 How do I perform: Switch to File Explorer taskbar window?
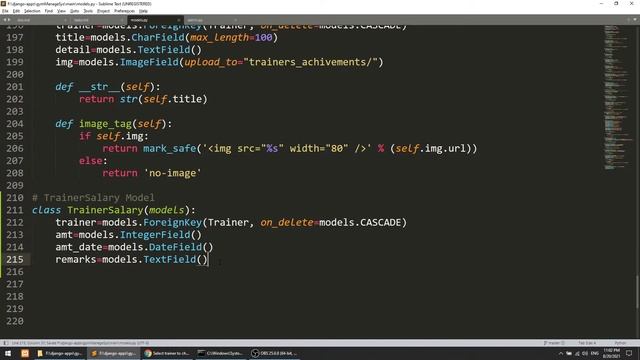click(x=60, y=353)
